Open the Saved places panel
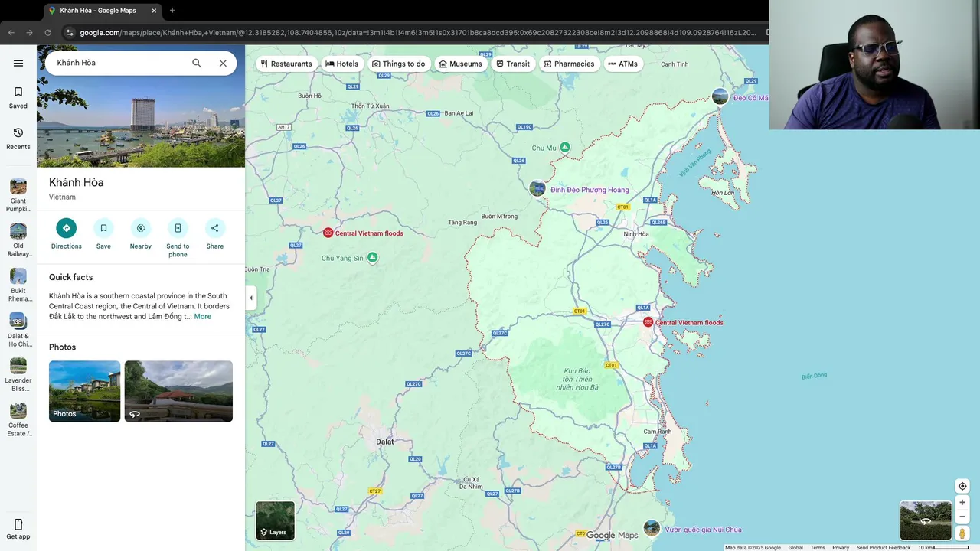The image size is (980, 551). tap(18, 98)
